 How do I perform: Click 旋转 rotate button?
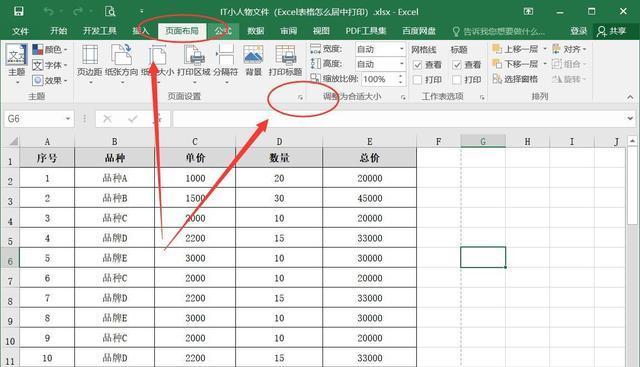tap(569, 79)
